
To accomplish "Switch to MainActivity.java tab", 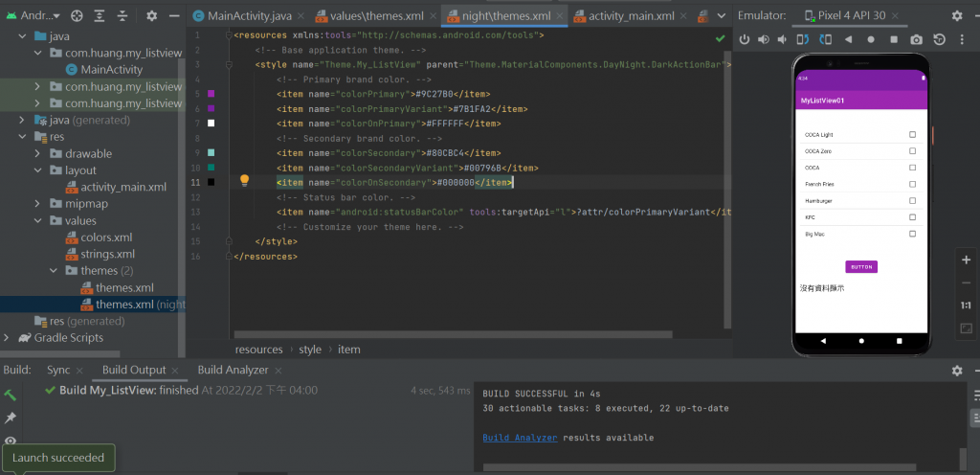I will click(x=249, y=16).
